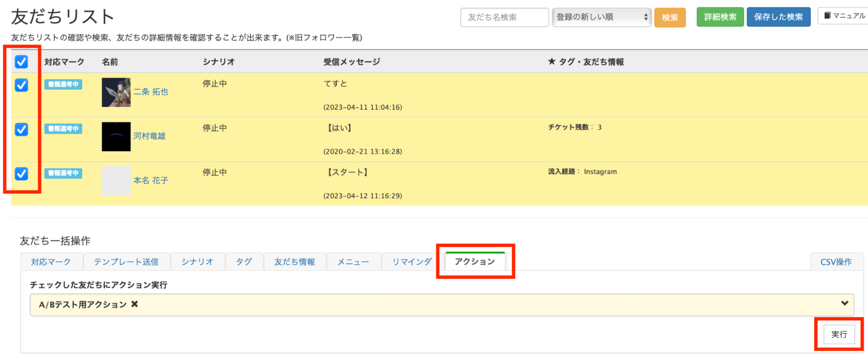Uncheck the checkbox for 河村竜雄
Viewport: 868px width, 359px height.
21,129
